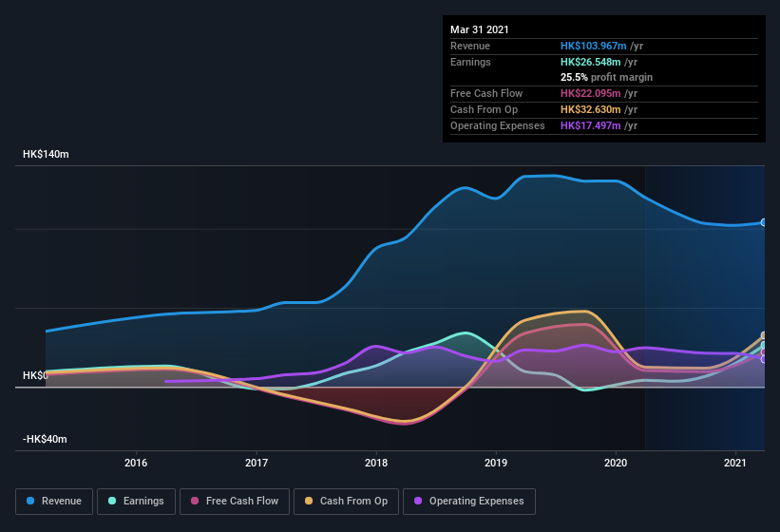Toggle the Cash From Op legend button
Viewport: 780px width, 532px height.
pos(346,502)
